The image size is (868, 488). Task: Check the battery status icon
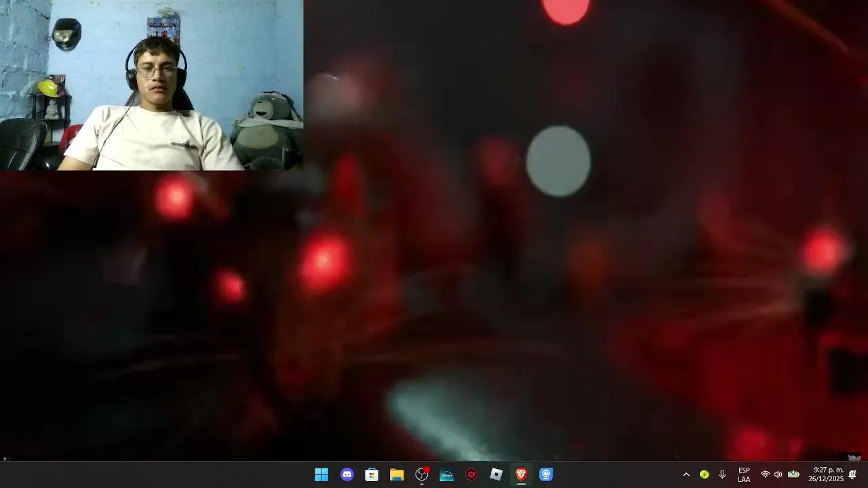793,474
